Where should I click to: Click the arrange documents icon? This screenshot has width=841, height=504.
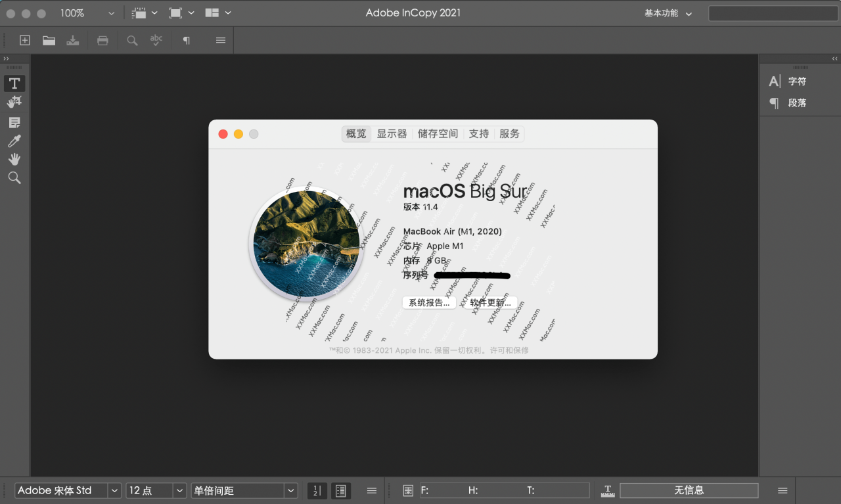tap(212, 13)
